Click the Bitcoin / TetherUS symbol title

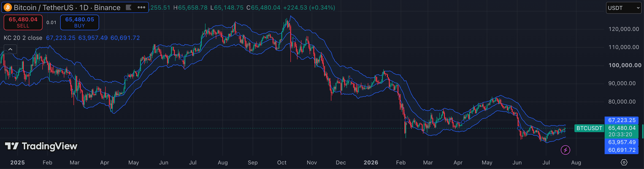click(67, 8)
